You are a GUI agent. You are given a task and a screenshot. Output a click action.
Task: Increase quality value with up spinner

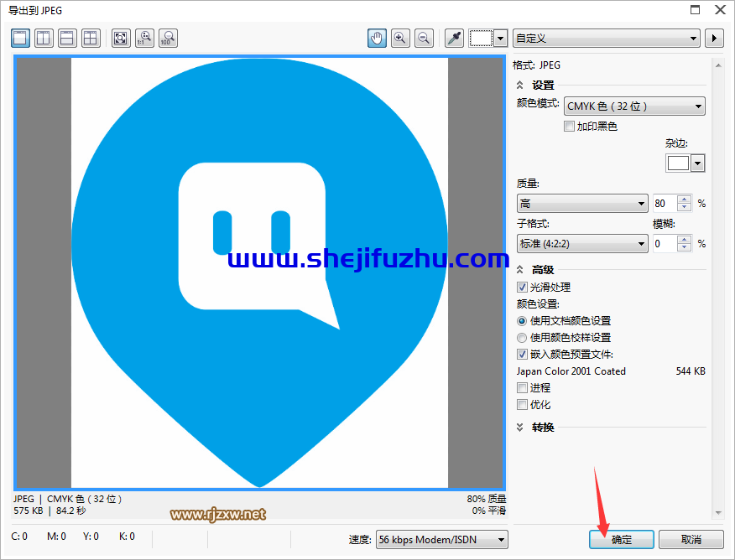[685, 200]
